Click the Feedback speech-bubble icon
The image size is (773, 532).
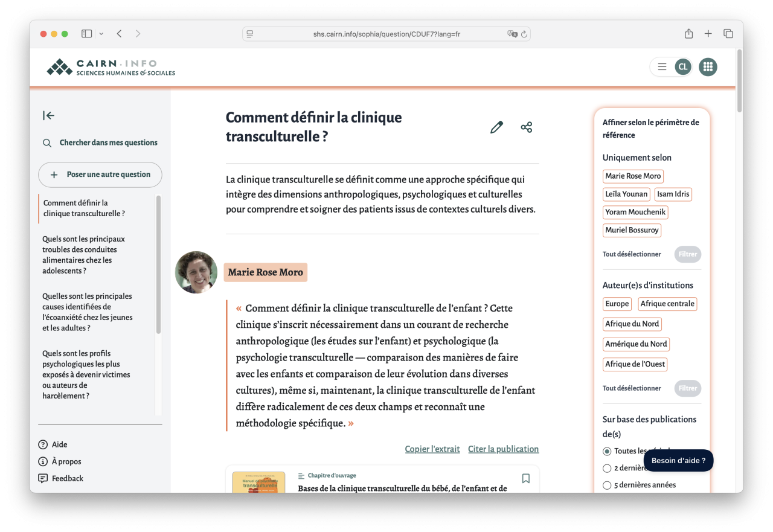click(x=42, y=478)
